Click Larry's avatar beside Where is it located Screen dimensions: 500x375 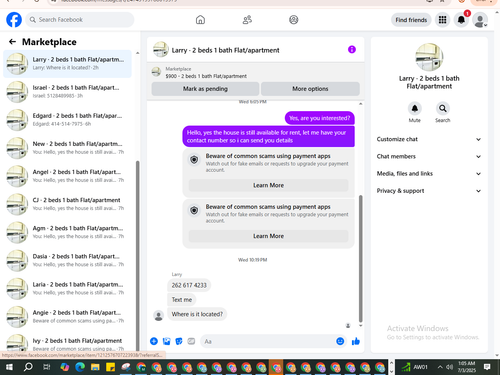coord(158,315)
